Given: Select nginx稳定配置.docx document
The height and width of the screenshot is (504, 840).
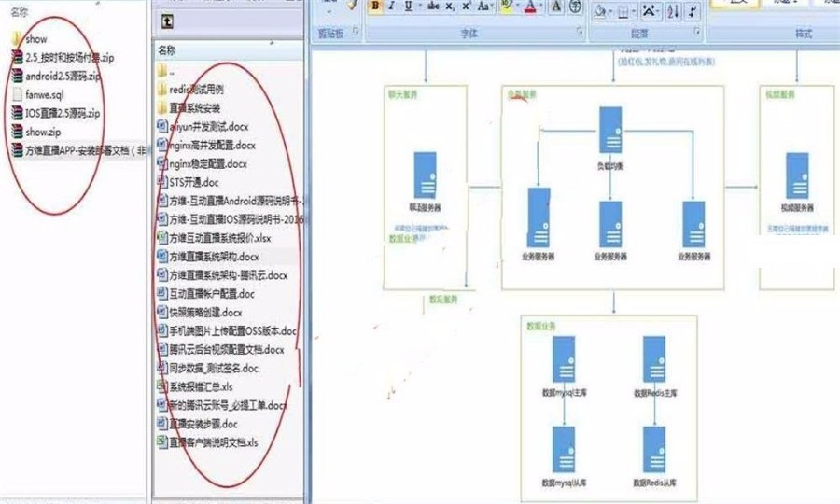Looking at the screenshot, I should click(x=202, y=164).
